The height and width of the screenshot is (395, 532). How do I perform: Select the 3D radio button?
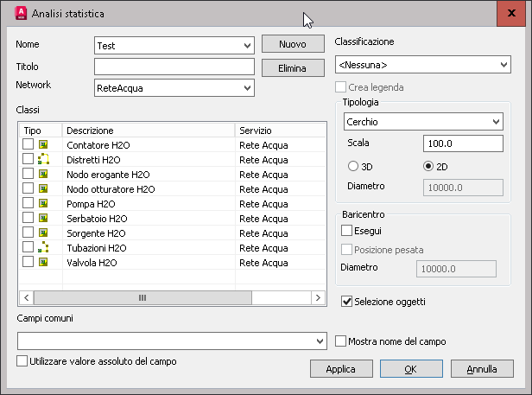(x=352, y=166)
